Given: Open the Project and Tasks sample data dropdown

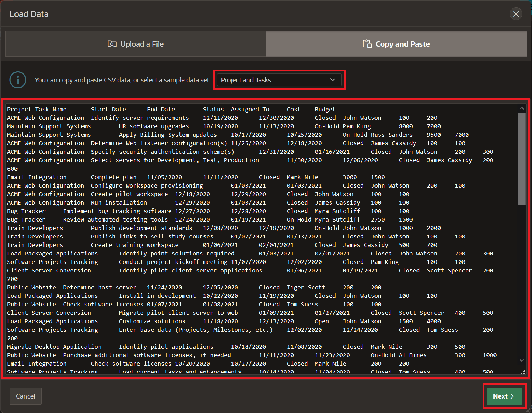Looking at the screenshot, I should pos(279,80).
